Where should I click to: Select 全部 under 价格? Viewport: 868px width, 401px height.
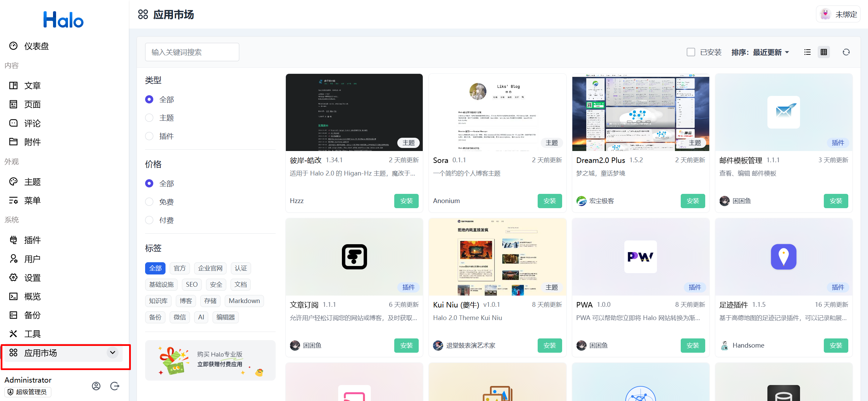pyautogui.click(x=149, y=183)
